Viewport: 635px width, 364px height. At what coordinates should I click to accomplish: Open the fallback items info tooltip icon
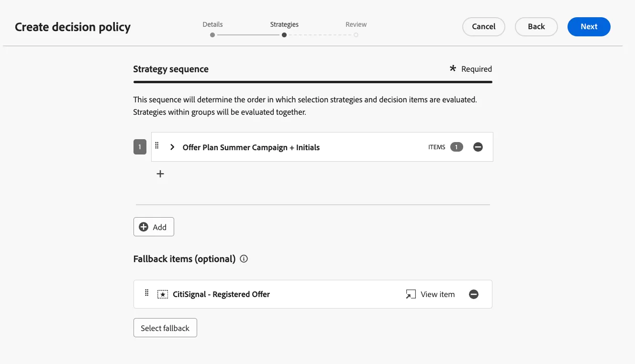click(x=244, y=259)
